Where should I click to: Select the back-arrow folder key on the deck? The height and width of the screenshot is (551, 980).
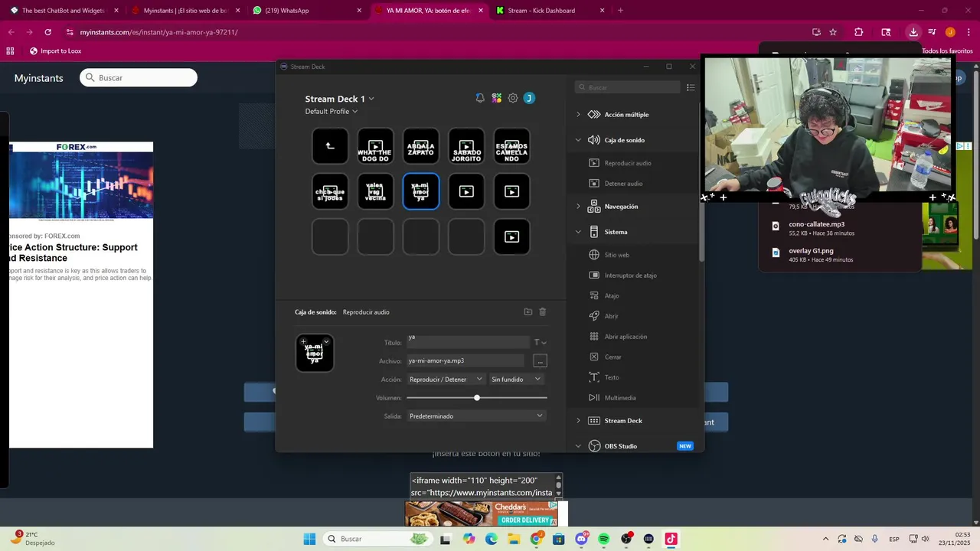click(330, 145)
